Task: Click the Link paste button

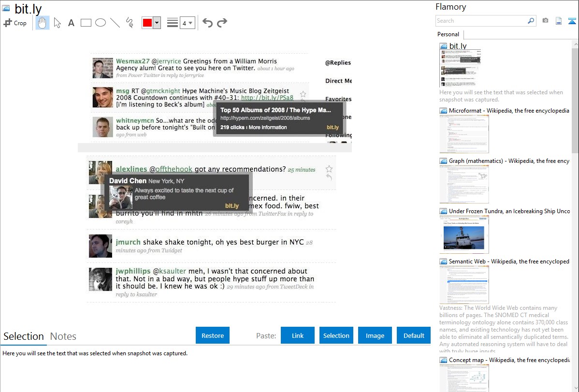Action: (x=298, y=335)
